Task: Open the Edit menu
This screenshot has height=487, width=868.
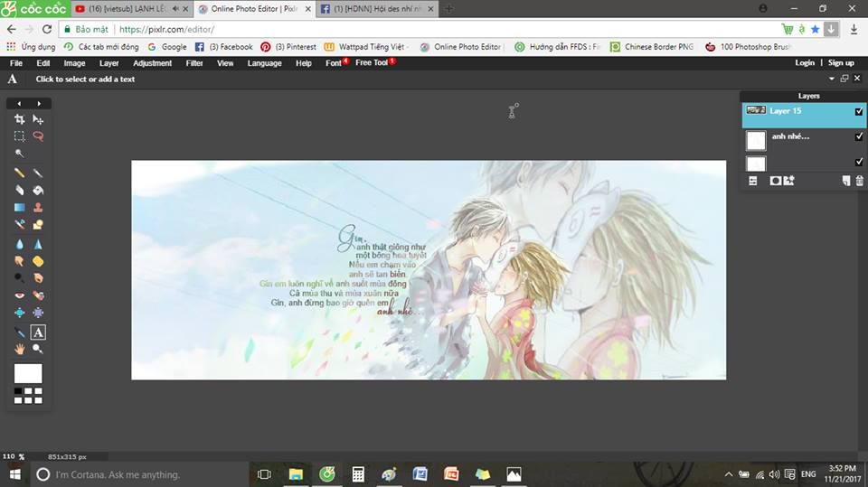Action: click(43, 63)
